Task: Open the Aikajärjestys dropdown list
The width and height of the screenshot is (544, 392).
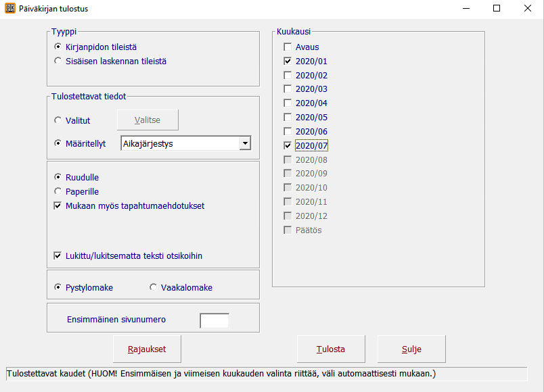Action: pos(245,143)
